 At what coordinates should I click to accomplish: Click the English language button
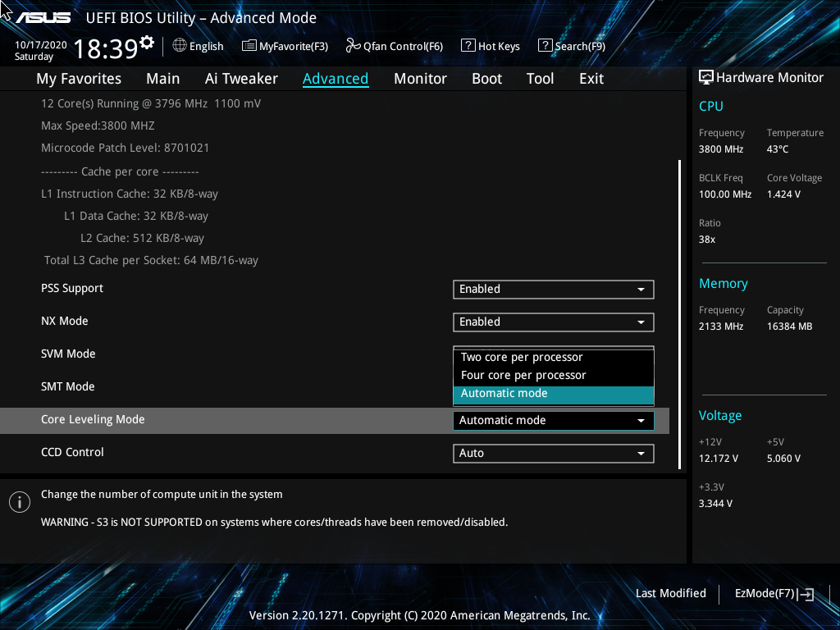point(199,46)
